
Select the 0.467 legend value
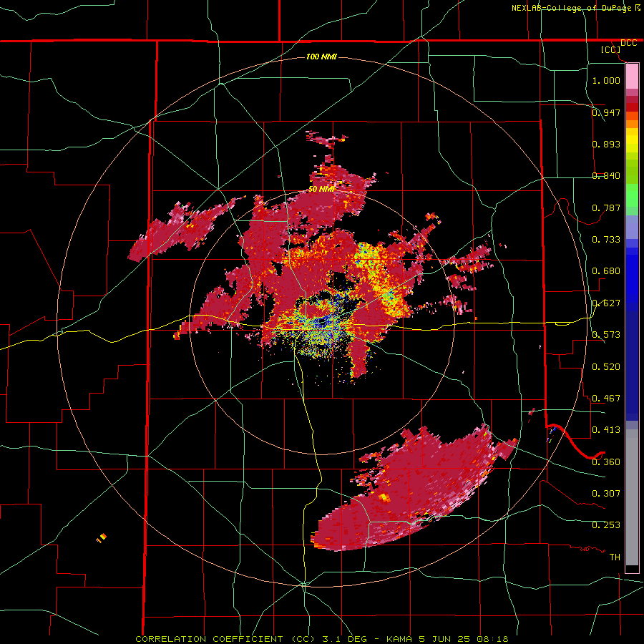tap(606, 398)
